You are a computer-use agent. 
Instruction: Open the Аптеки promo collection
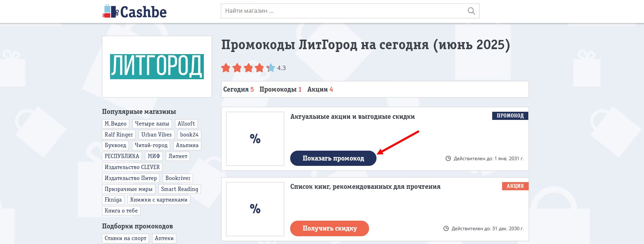pyautogui.click(x=164, y=238)
